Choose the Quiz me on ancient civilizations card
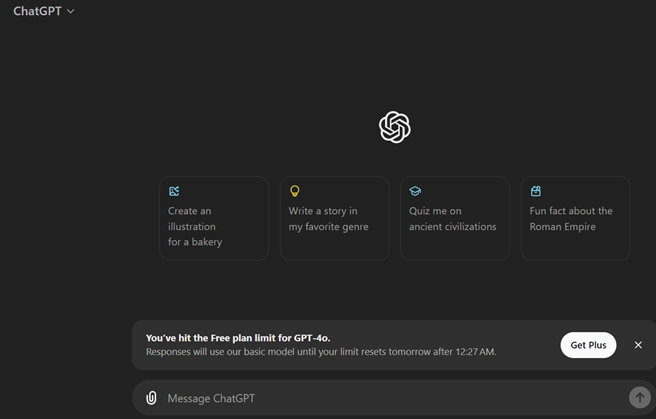The width and height of the screenshot is (656, 419). [455, 218]
